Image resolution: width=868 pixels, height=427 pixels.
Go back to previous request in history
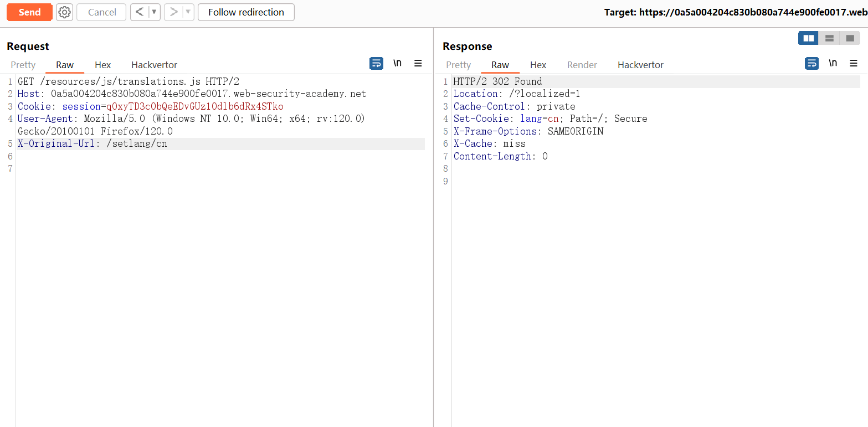[140, 12]
